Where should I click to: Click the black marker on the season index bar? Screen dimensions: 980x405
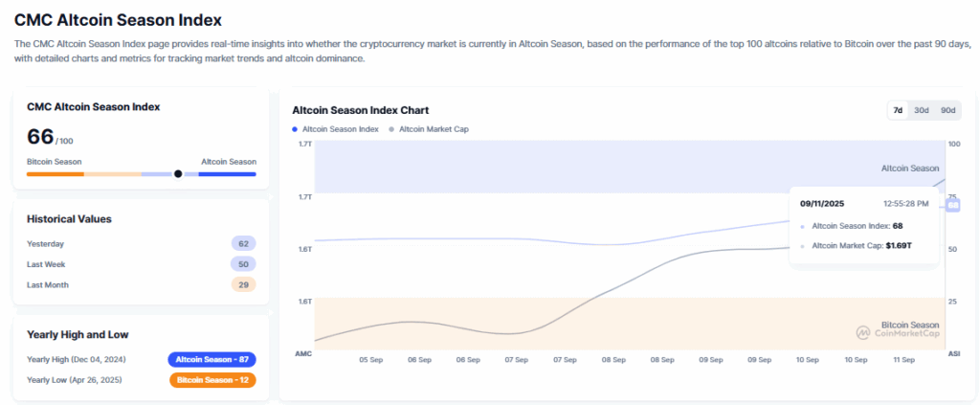(x=178, y=173)
